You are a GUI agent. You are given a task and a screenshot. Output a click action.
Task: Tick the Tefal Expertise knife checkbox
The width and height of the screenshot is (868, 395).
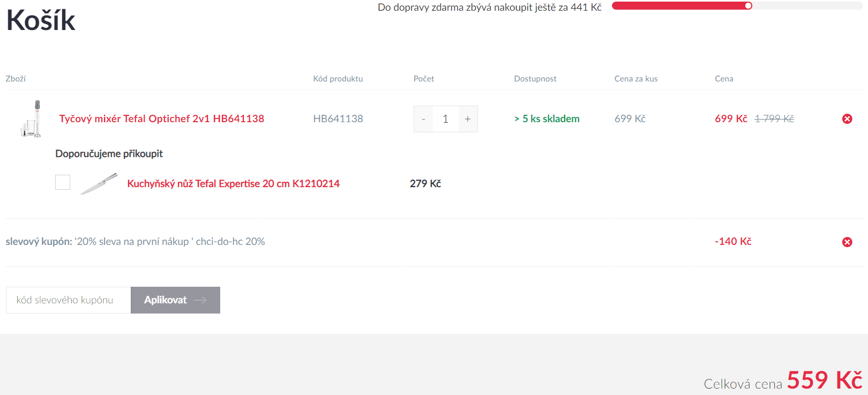63,182
